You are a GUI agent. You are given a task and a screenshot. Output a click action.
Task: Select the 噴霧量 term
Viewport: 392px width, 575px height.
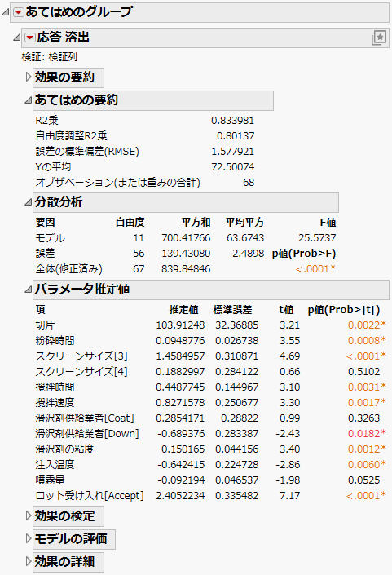(51, 480)
